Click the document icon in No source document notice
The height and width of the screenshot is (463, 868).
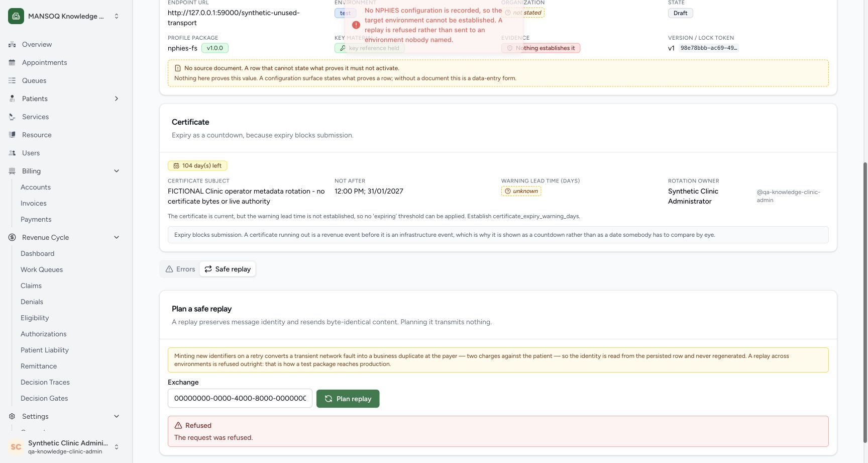[x=178, y=68]
